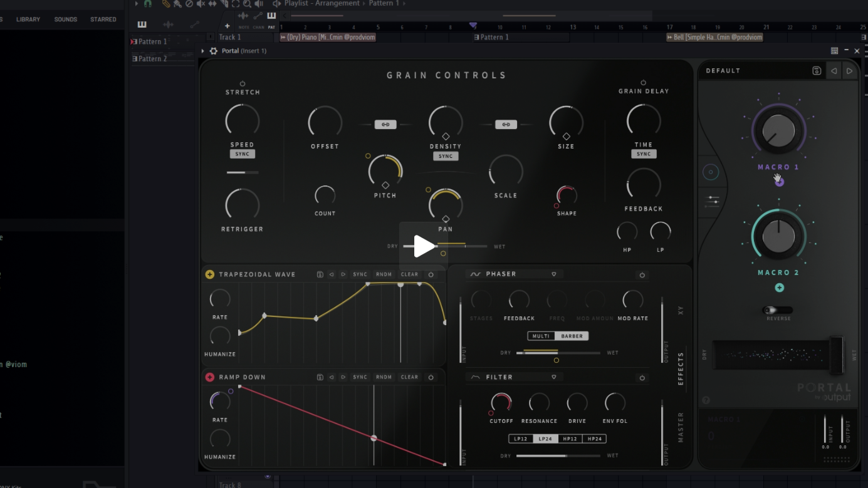Image resolution: width=868 pixels, height=488 pixels.
Task: Open Portal plugin gear settings
Action: pyautogui.click(x=214, y=51)
